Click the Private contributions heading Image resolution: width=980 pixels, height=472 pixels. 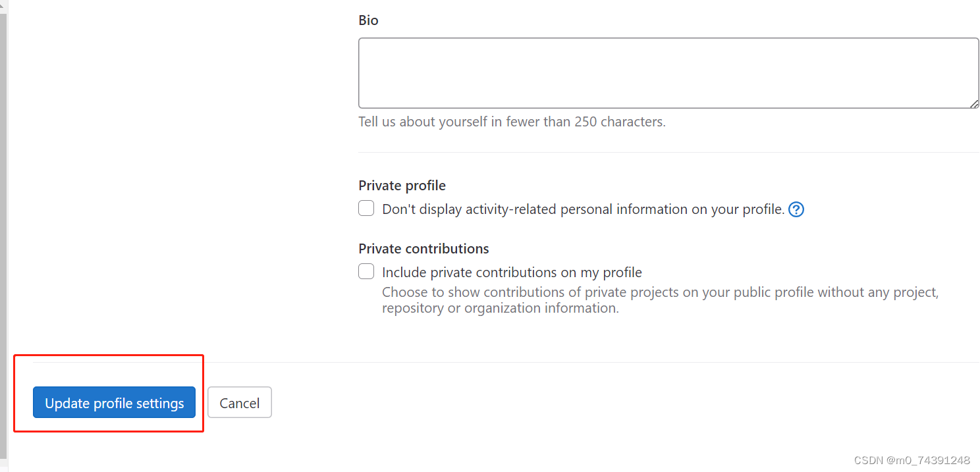[423, 249]
